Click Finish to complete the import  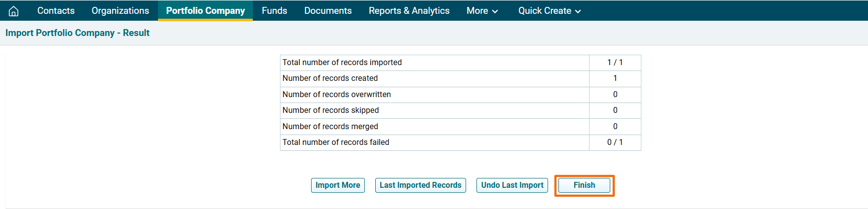(x=584, y=185)
